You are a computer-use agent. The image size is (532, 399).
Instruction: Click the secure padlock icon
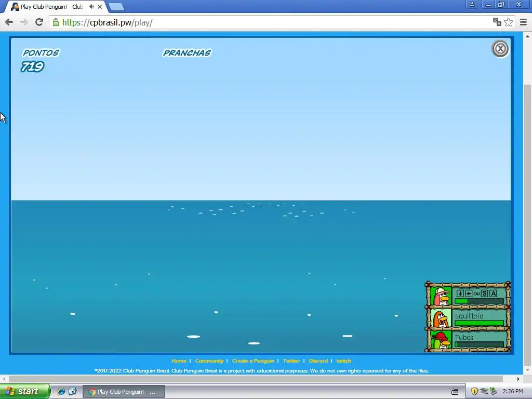pyautogui.click(x=56, y=22)
